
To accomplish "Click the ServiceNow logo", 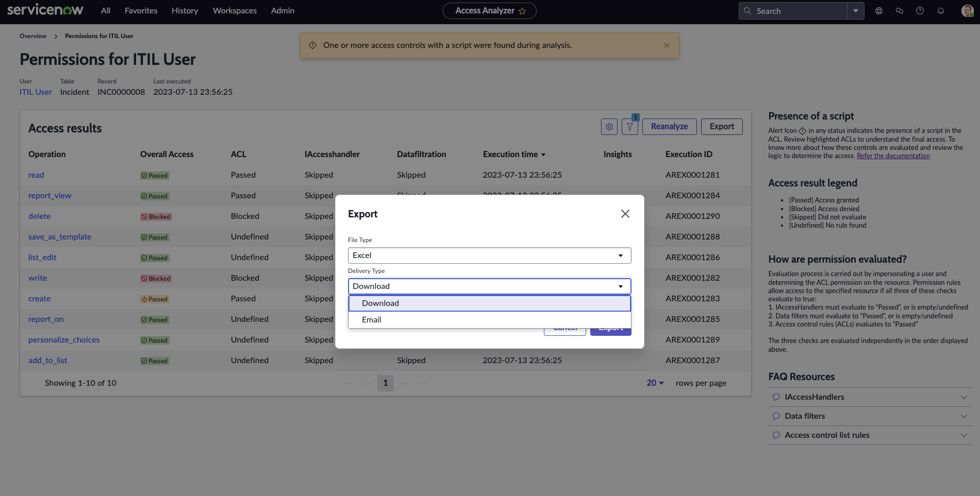I will (45, 10).
